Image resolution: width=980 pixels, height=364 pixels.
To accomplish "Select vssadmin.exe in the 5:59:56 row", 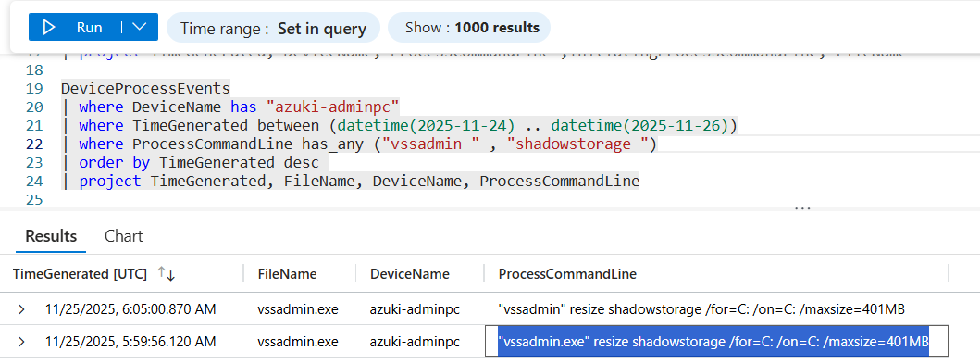I will 297,342.
